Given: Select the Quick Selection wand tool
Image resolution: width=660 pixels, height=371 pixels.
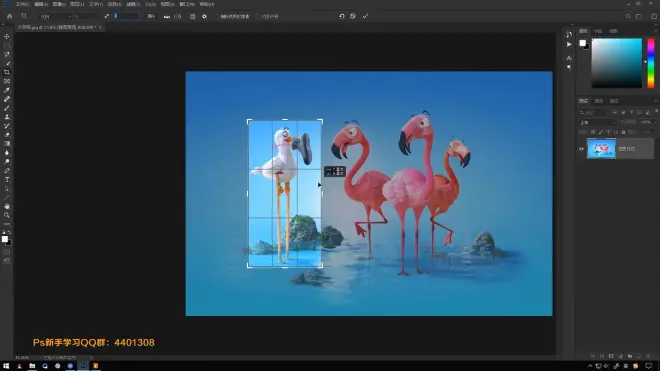Looking at the screenshot, I should pyautogui.click(x=7, y=63).
